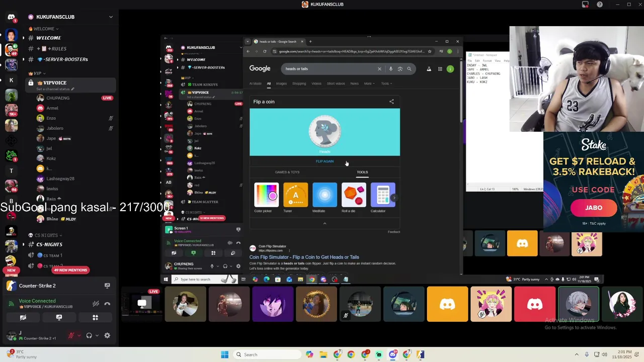644x362 pixels.
Task: Switch to the Videos search tab
Action: tap(316, 83)
